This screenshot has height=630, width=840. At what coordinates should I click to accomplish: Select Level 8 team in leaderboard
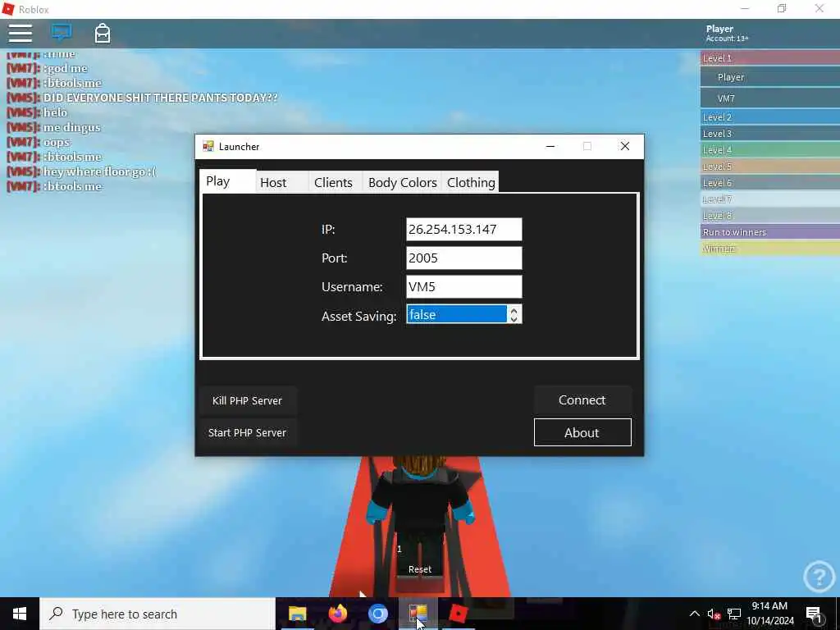[769, 216]
